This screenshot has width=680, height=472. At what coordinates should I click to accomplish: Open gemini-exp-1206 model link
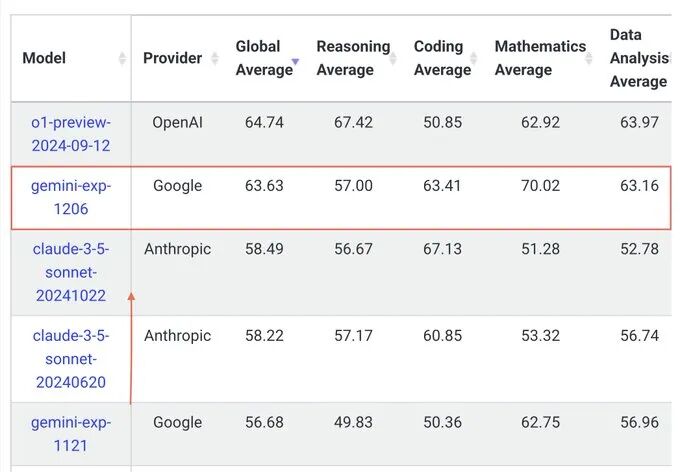pyautogui.click(x=71, y=197)
